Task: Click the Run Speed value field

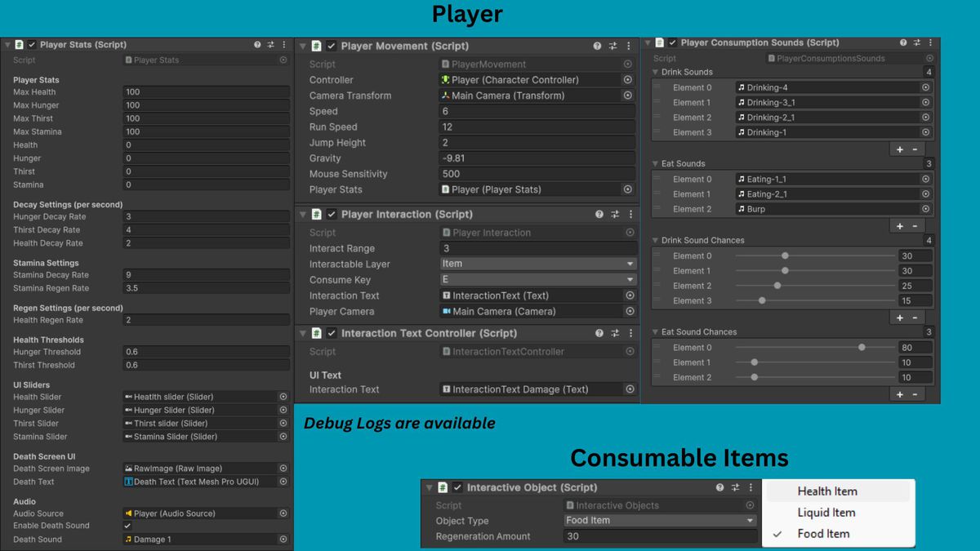Action: coord(537,127)
